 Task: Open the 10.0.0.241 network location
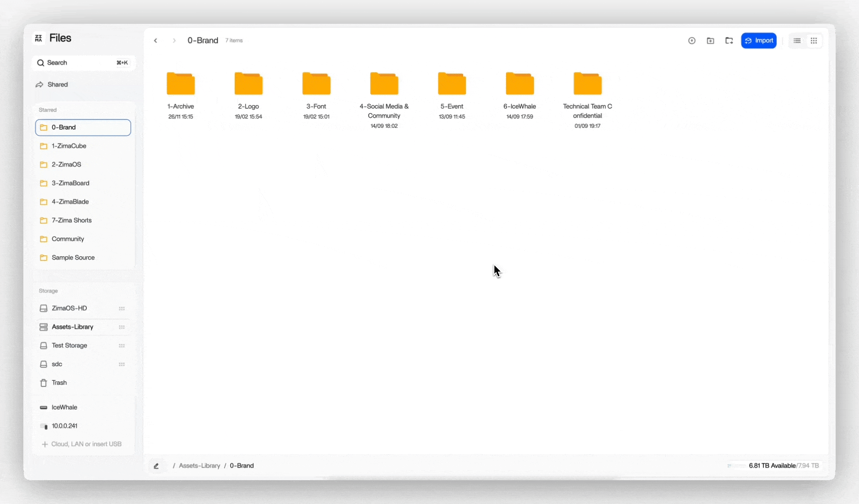83,426
